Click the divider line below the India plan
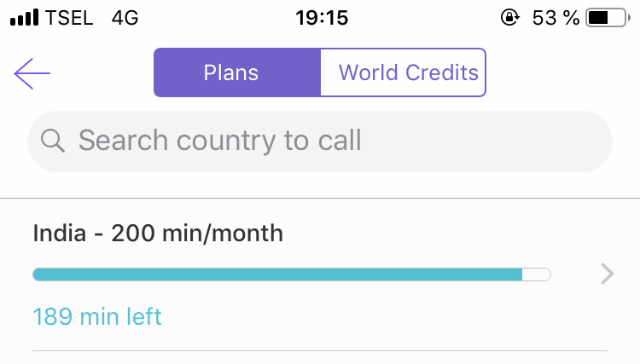640x364 pixels. pos(320,350)
